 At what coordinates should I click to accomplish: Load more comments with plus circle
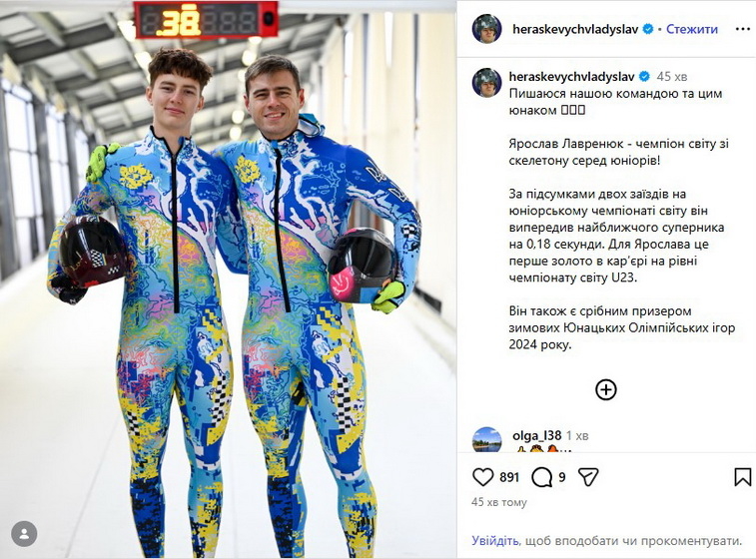pos(606,389)
